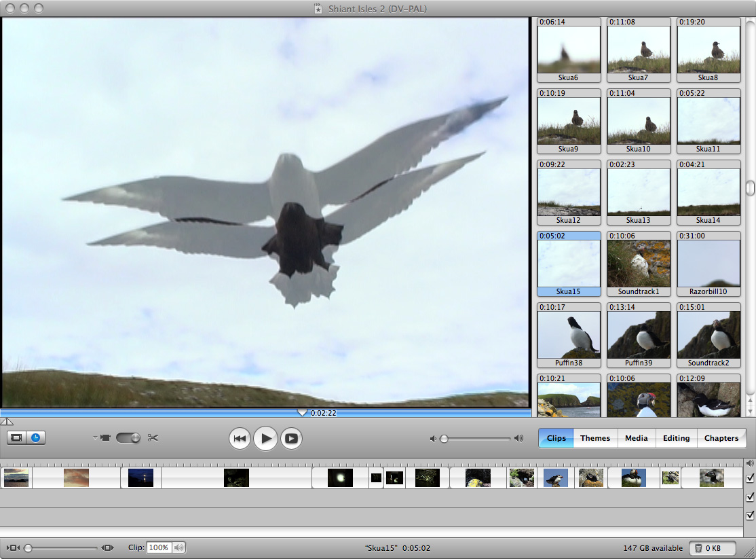
Task: Open the iMovie trash
Action: (715, 548)
